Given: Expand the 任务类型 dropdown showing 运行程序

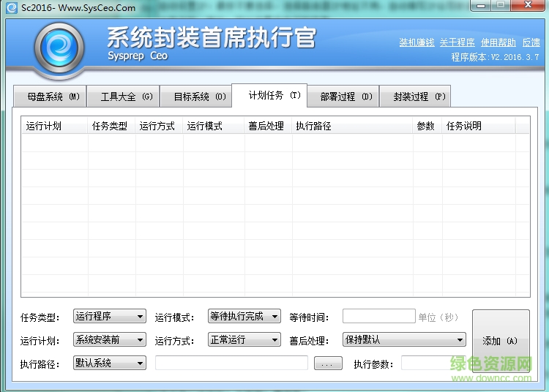Looking at the screenshot, I should (110, 317).
